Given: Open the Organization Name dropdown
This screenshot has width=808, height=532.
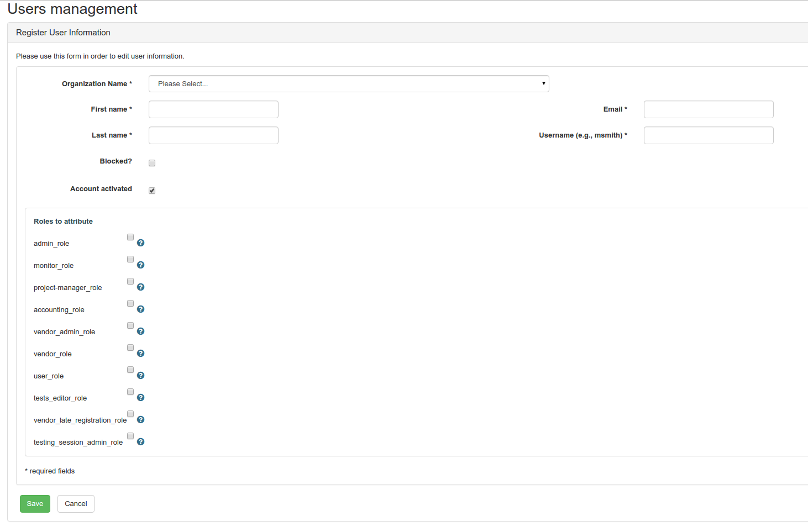Looking at the screenshot, I should 349,84.
